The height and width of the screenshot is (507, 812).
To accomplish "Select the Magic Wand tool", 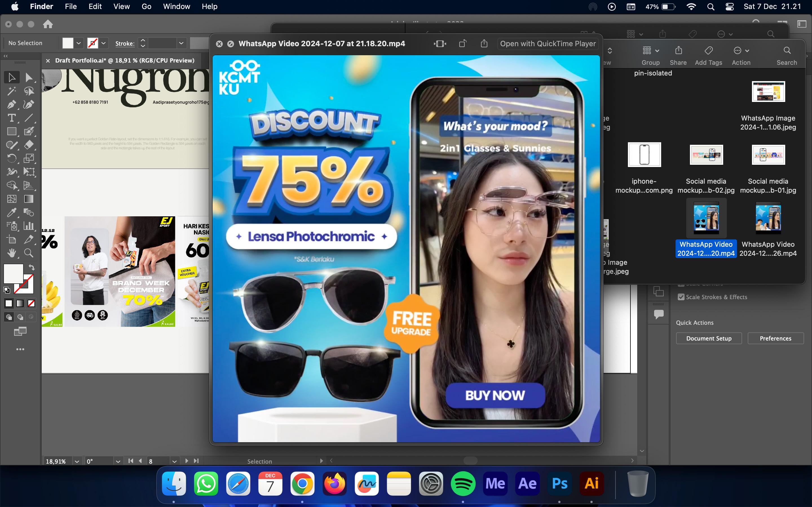I will click(11, 91).
